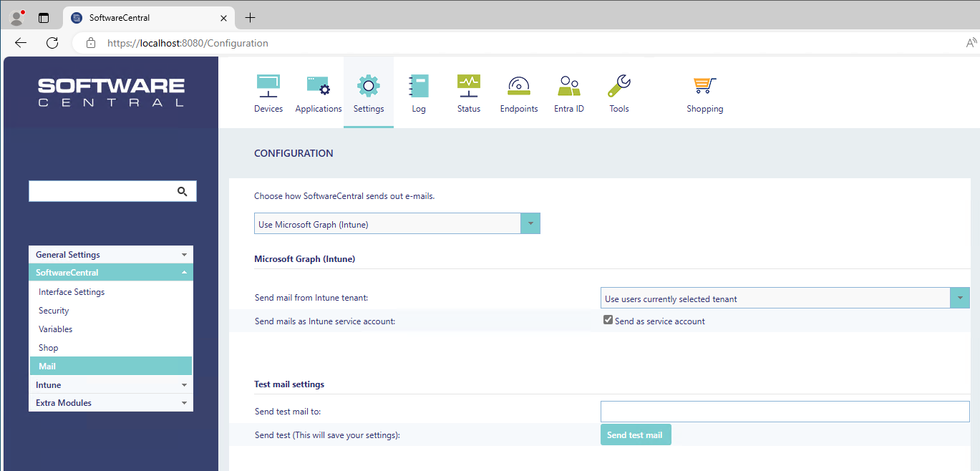This screenshot has height=471, width=980.
Task: Open the Endpoints gauge icon
Action: (519, 87)
